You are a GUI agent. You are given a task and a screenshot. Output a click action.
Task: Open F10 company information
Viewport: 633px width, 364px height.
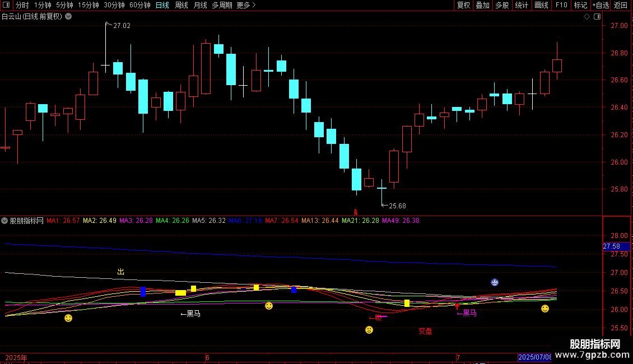click(561, 5)
